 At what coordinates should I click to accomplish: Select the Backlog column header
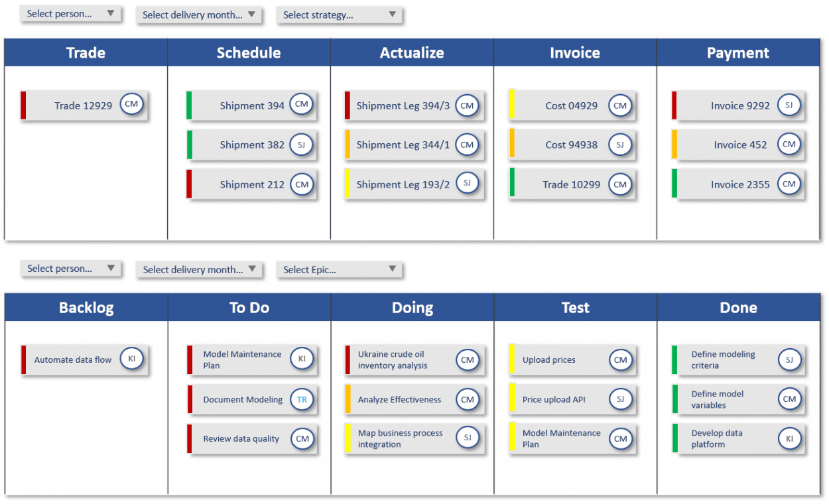coord(86,307)
